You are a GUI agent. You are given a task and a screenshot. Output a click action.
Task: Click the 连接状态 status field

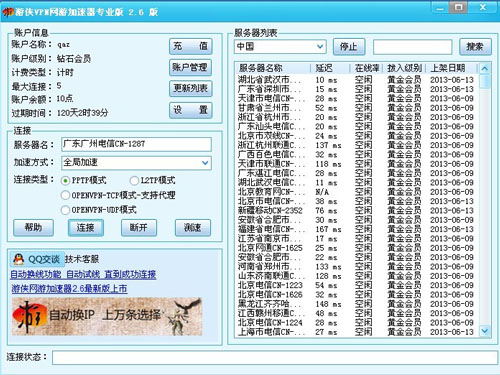[x=275, y=358]
